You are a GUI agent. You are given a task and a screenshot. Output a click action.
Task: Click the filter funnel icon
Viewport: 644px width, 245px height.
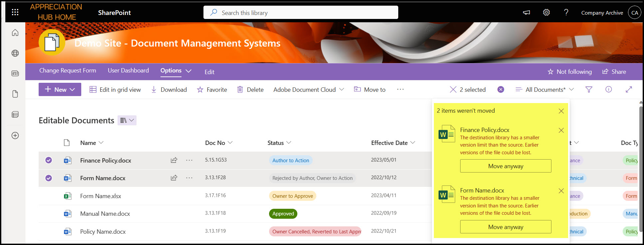pyautogui.click(x=588, y=89)
